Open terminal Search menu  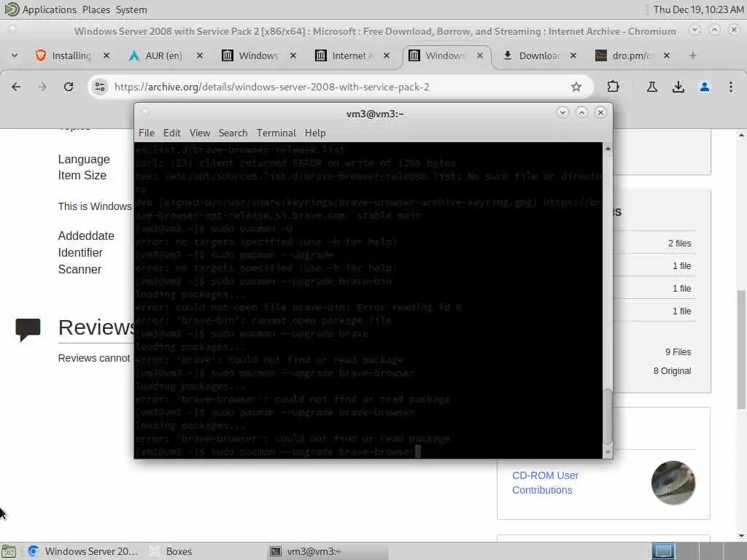pyautogui.click(x=233, y=133)
